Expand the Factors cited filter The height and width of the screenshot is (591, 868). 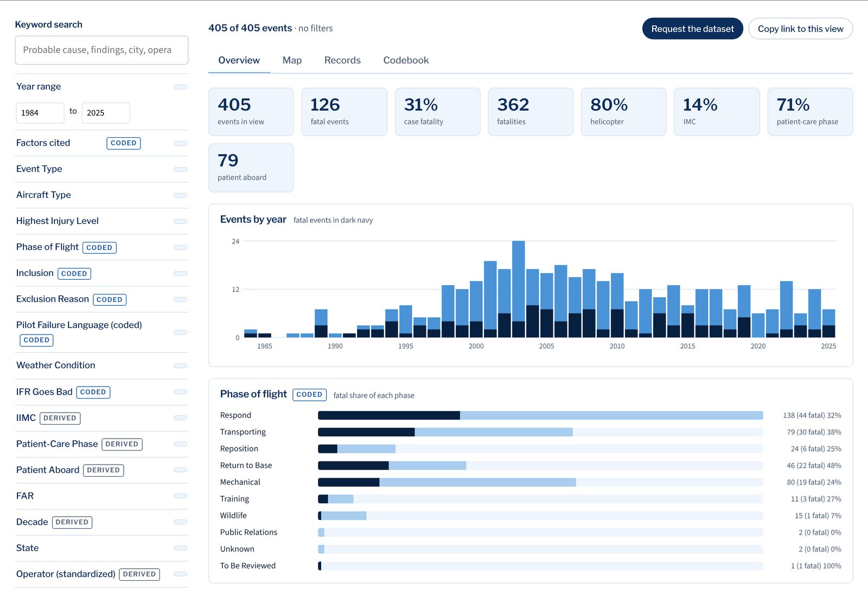[102, 143]
